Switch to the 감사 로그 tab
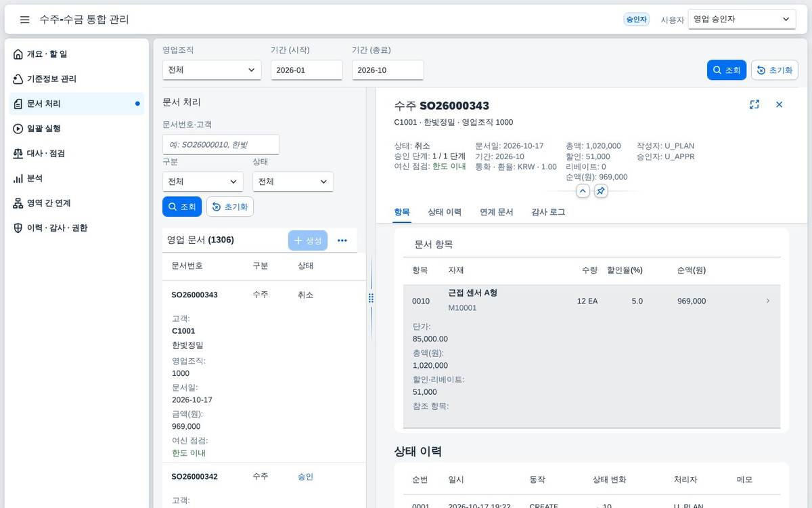 [548, 212]
